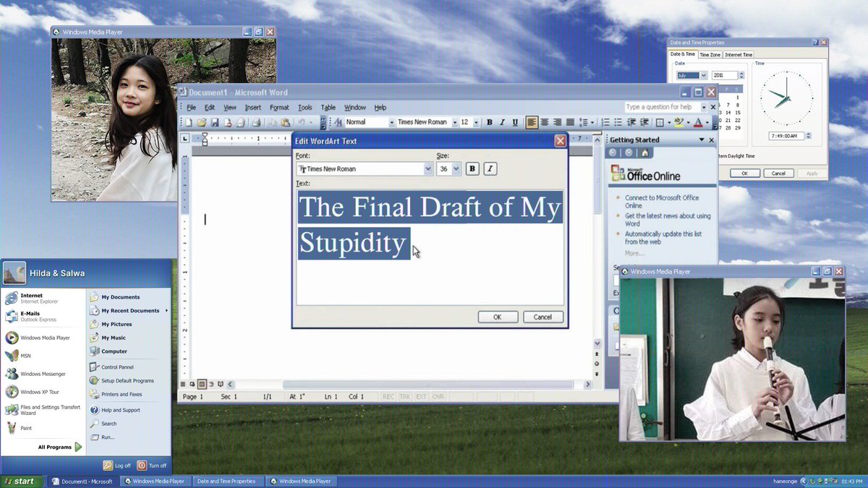
Task: Open the Insert menu in Word
Action: [252, 108]
